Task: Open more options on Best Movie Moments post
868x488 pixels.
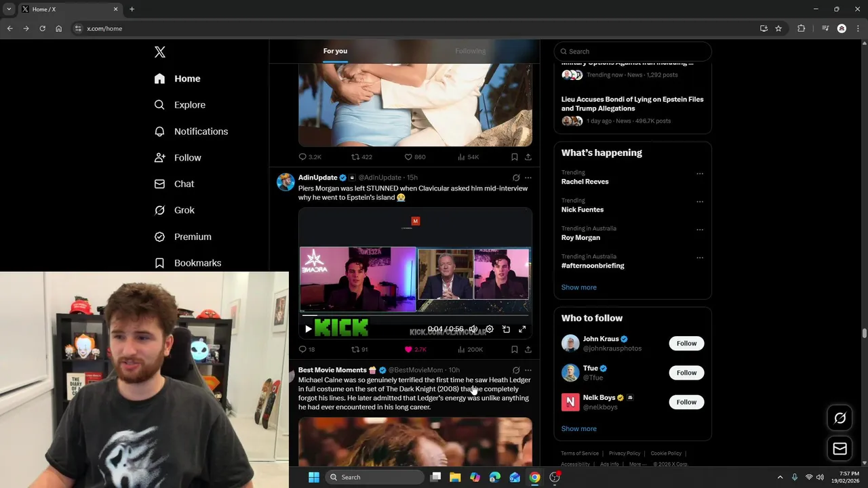Action: click(528, 370)
